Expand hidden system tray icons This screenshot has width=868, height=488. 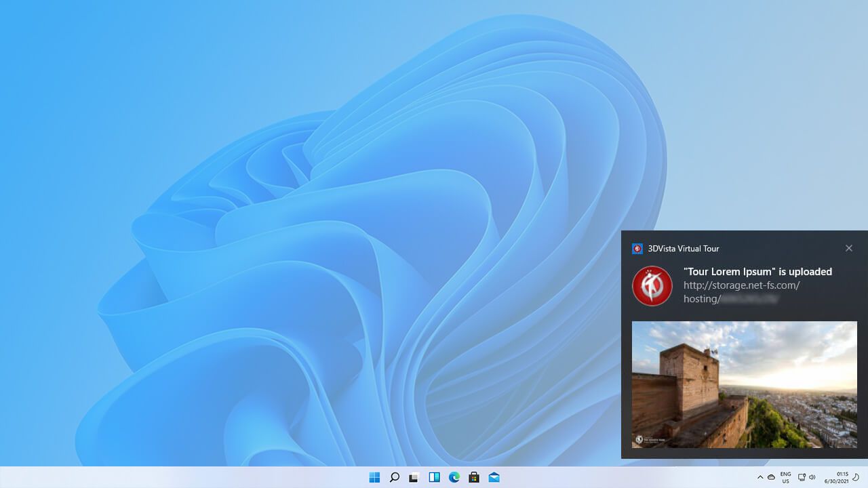pyautogui.click(x=760, y=478)
